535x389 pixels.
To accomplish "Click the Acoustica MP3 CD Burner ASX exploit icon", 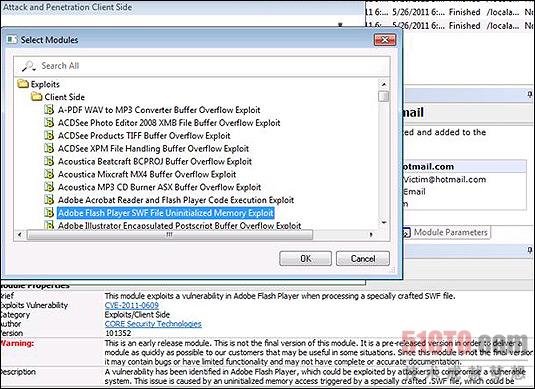I will click(x=49, y=187).
